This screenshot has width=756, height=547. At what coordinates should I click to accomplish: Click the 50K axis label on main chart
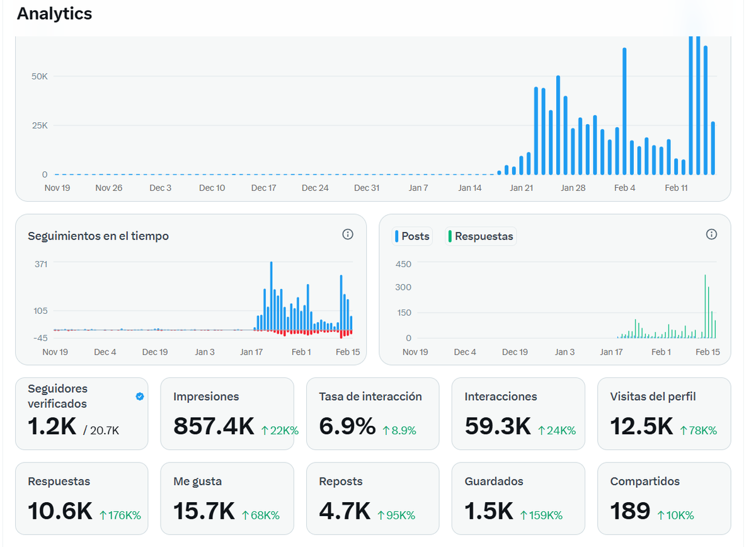[x=40, y=76]
